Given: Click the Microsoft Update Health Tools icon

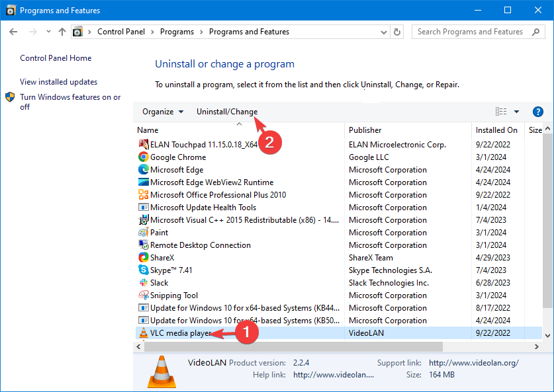Looking at the screenshot, I should point(143,208).
